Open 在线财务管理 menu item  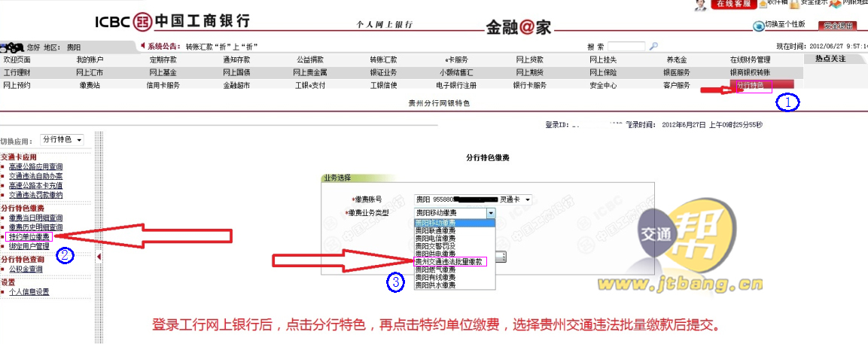pyautogui.click(x=750, y=59)
